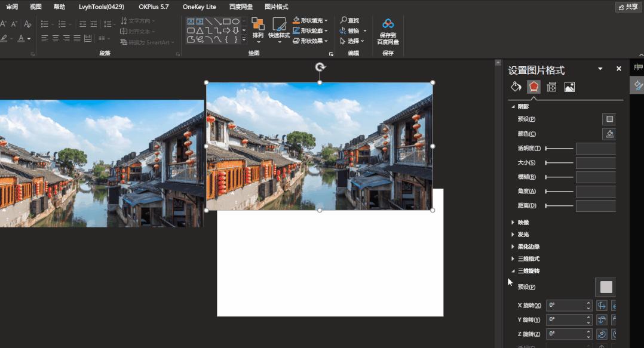Click the 查找 find button

pyautogui.click(x=350, y=20)
